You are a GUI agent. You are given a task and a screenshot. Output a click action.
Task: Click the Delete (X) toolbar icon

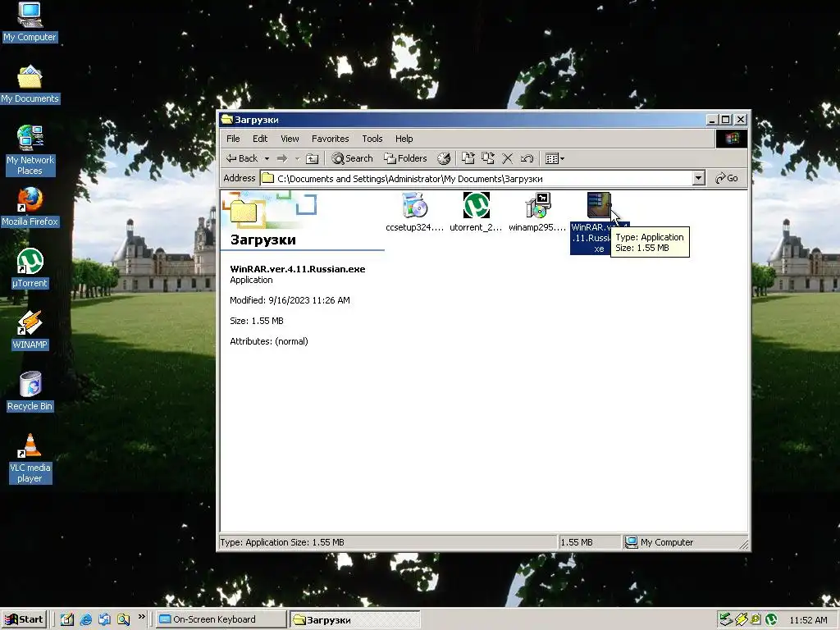[507, 158]
